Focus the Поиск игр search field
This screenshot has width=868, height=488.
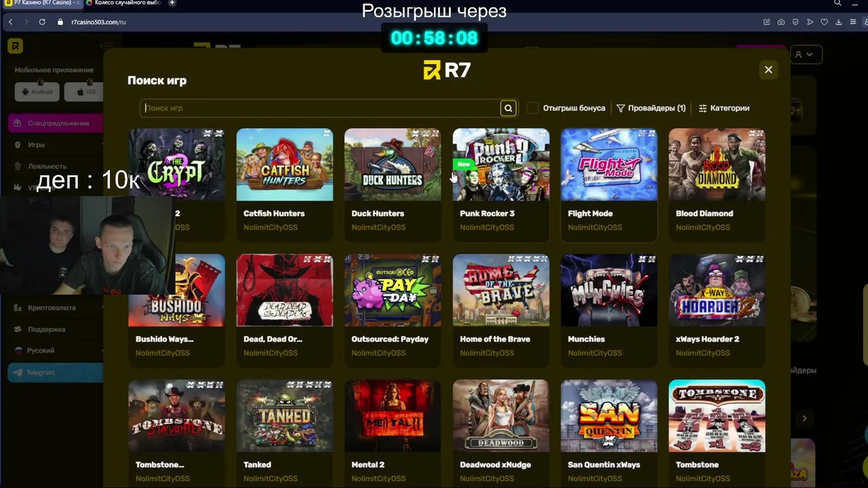pos(321,108)
